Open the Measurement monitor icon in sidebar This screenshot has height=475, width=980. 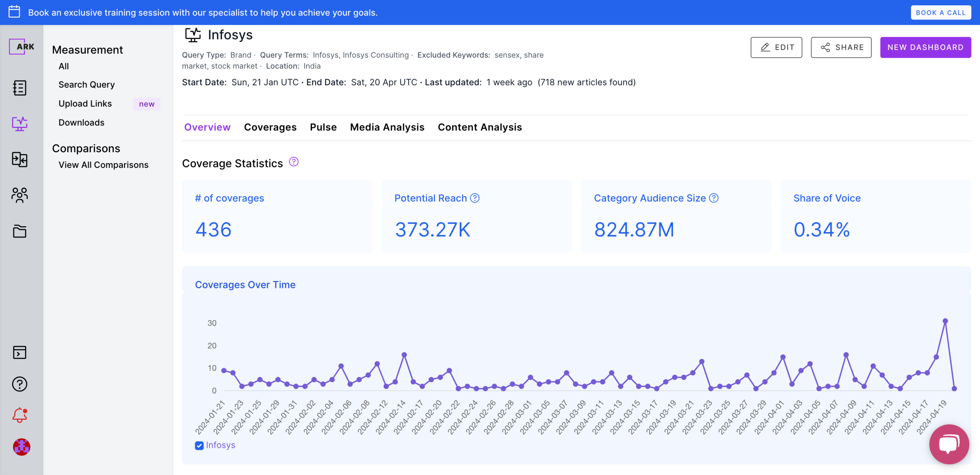pyautogui.click(x=20, y=124)
